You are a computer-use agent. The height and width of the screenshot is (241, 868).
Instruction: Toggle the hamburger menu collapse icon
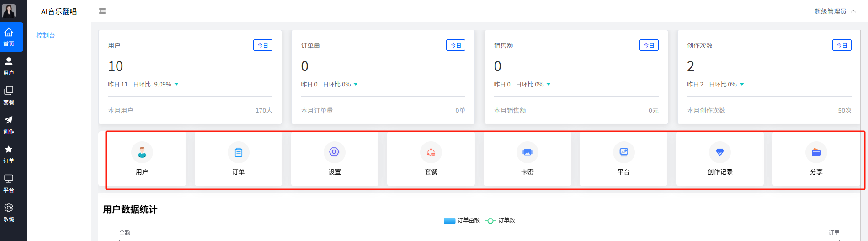[x=102, y=11]
